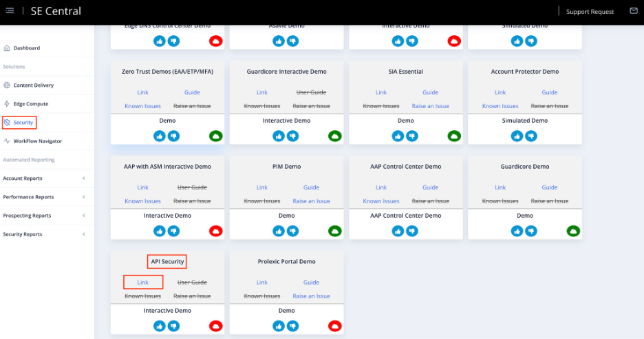Open the hamburger menu in the header
This screenshot has width=644, height=339.
tap(10, 11)
